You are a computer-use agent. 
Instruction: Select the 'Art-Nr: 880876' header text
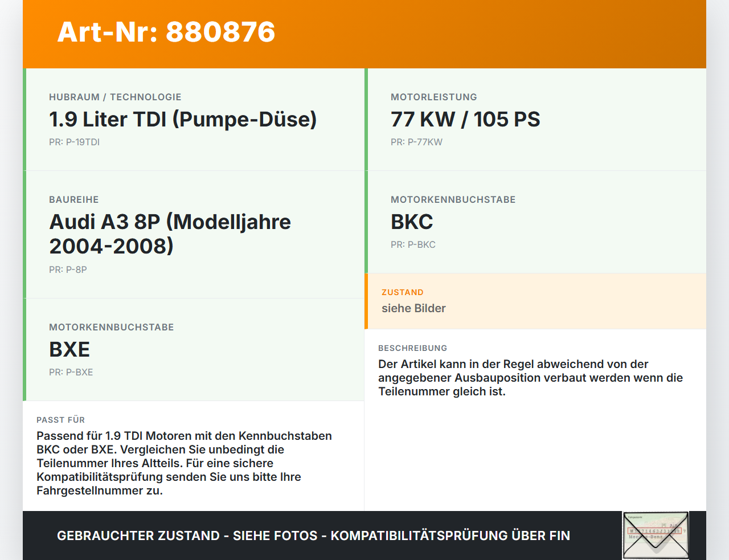click(x=166, y=32)
